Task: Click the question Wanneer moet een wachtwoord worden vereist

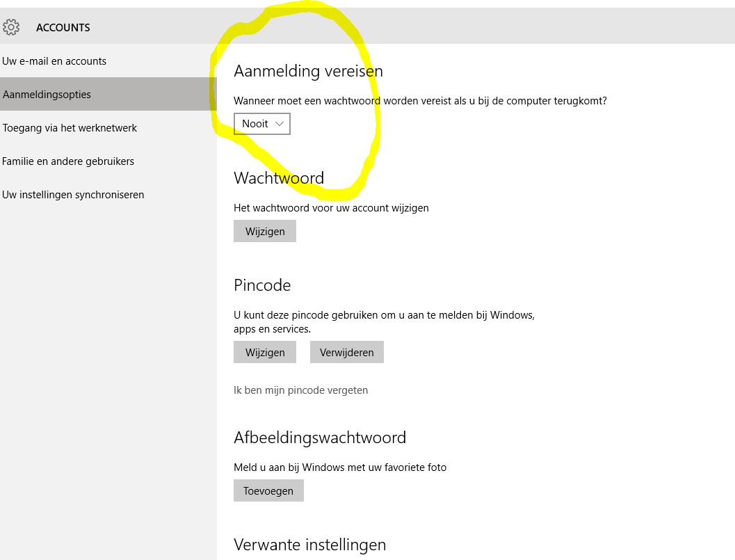Action: coord(420,101)
